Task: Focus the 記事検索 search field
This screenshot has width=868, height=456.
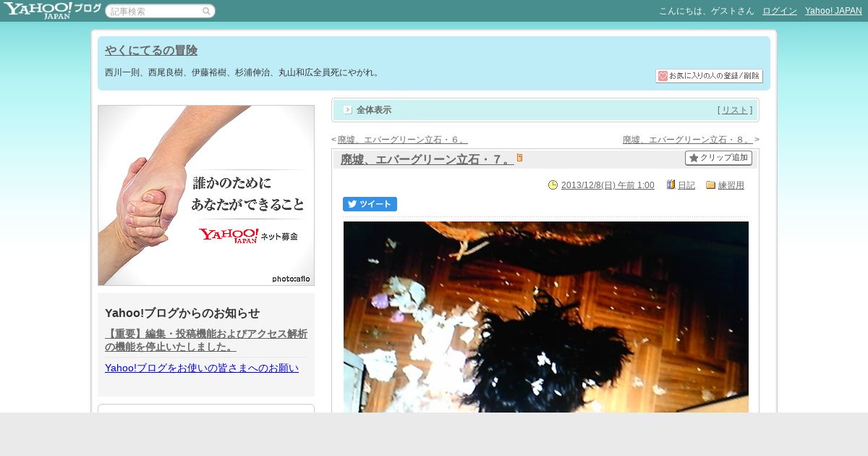Action: [x=160, y=11]
